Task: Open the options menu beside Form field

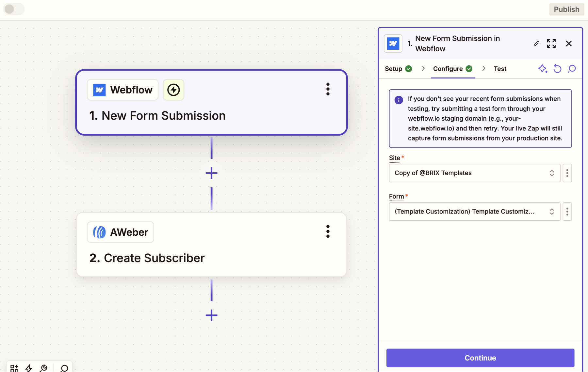Action: 567,211
